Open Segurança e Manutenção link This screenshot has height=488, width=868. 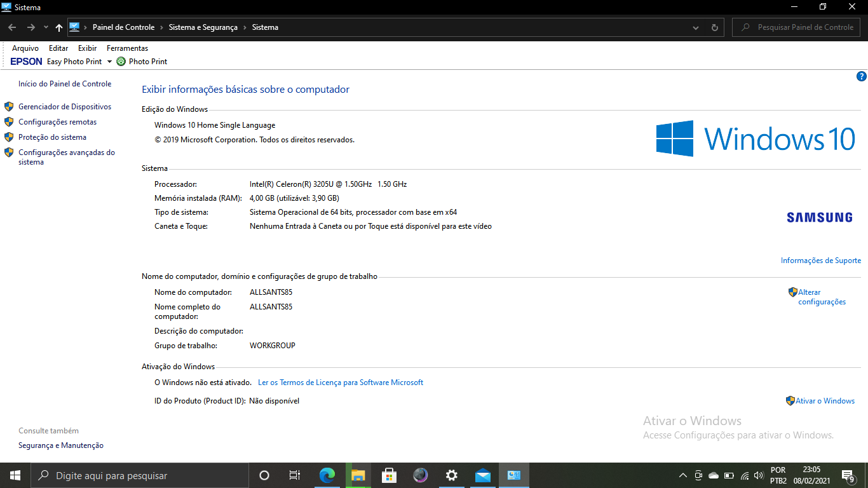coord(61,445)
